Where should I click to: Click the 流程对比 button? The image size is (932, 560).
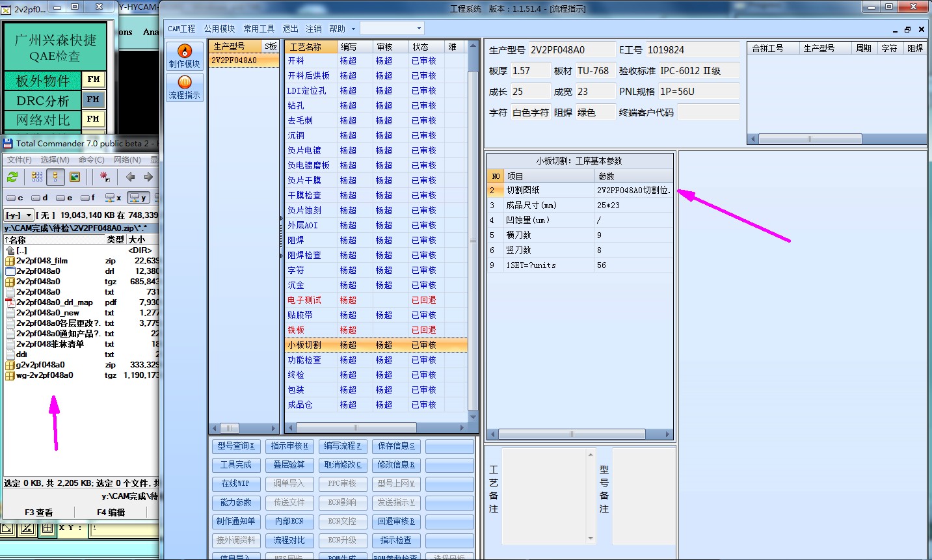289,540
